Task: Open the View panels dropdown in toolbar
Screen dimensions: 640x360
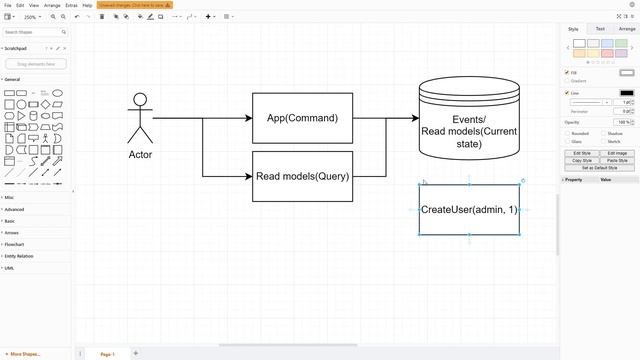Action: coord(9,17)
